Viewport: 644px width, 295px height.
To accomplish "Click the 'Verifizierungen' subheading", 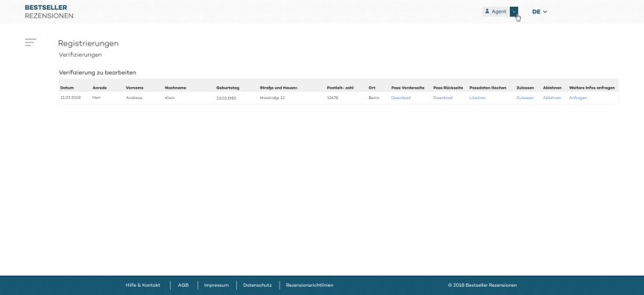I will pyautogui.click(x=80, y=54).
